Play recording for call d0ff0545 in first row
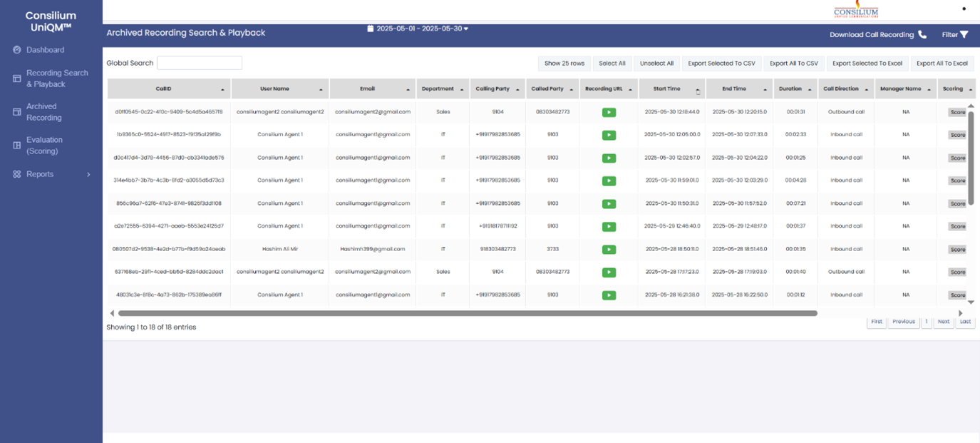The image size is (980, 443). [x=609, y=112]
